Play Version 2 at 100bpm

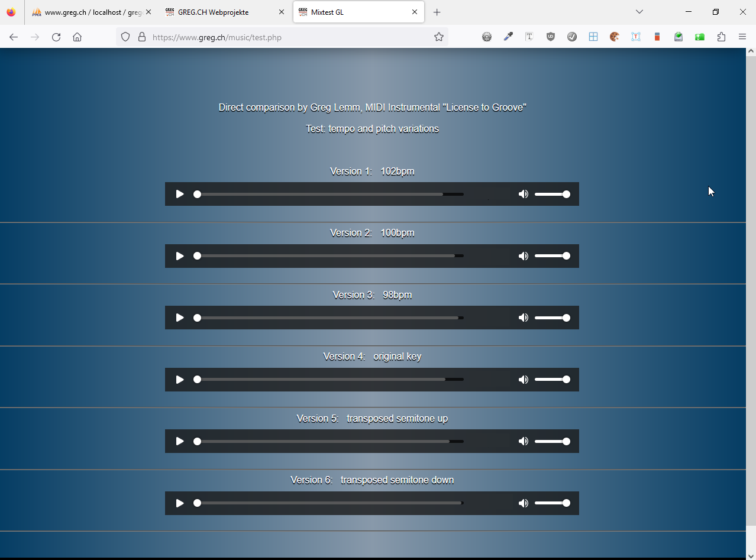tap(180, 256)
